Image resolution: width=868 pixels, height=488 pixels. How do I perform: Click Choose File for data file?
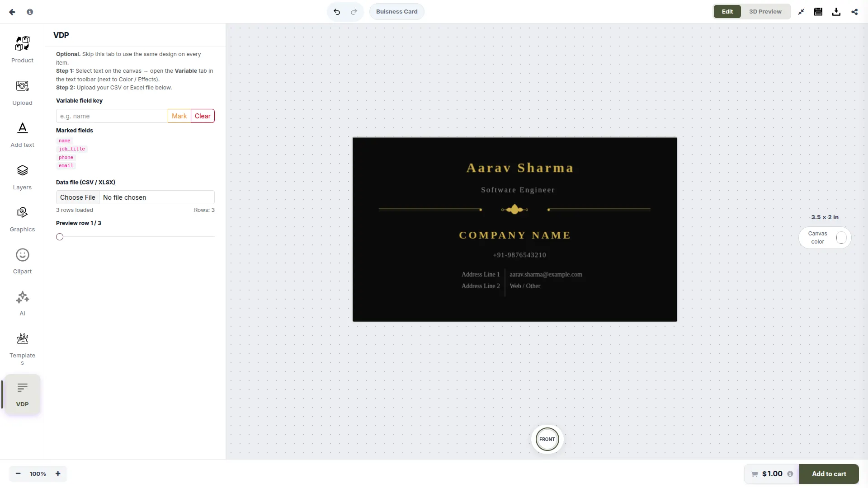coord(78,197)
